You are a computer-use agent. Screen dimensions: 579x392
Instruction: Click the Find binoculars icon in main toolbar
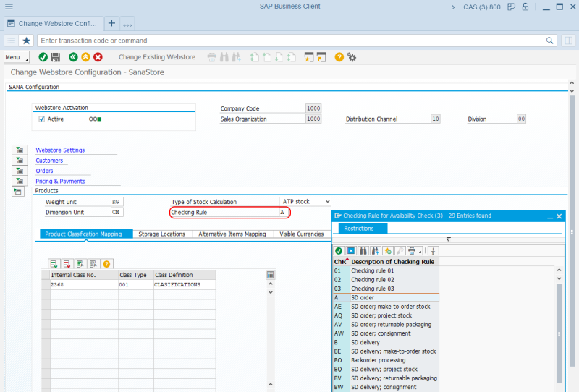tap(224, 57)
